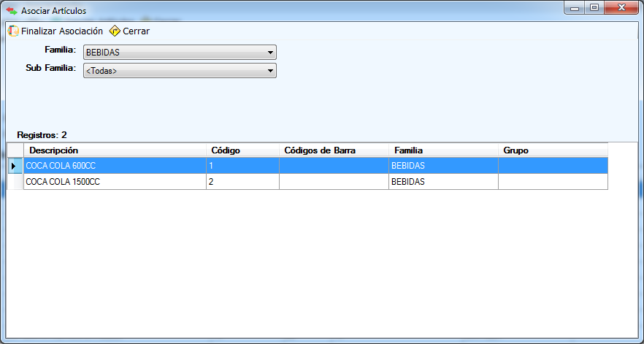
Task: Select the COCA COLA 1500CC cell
Action: tap(115, 182)
